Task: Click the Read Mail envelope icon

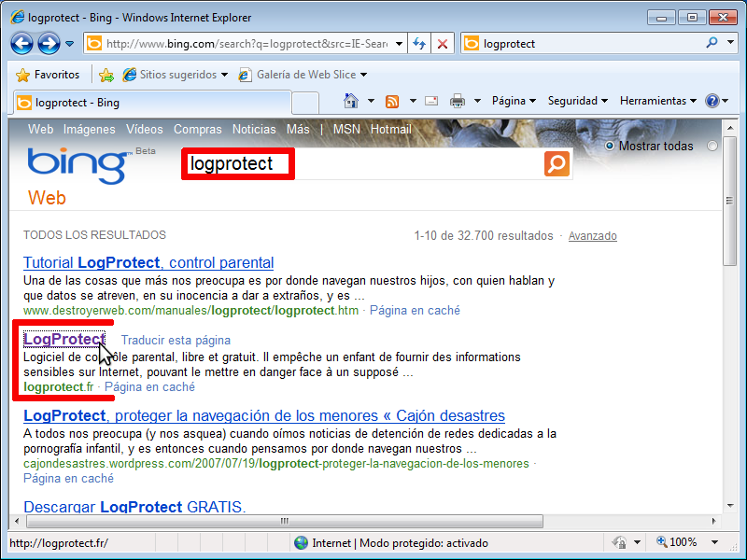Action: tap(431, 101)
